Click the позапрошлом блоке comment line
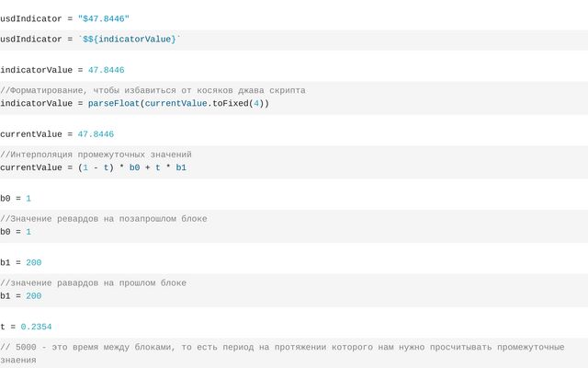This screenshot has height=368, width=588. click(x=104, y=219)
